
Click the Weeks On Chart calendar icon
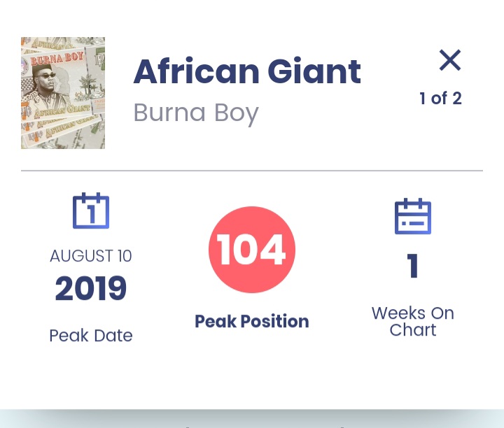413,216
